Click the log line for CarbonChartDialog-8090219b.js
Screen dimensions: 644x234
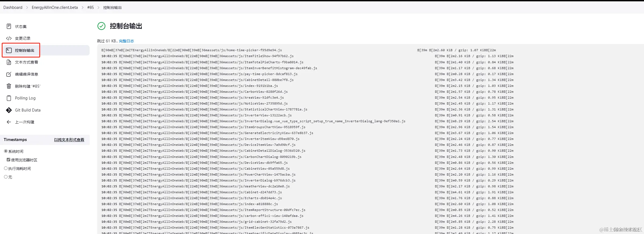[x=307, y=157]
